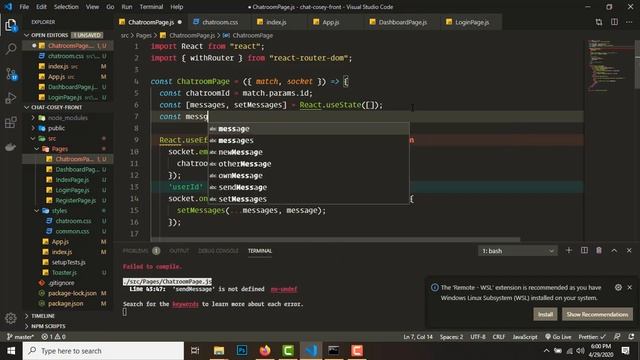Switch to the Problems panel tab

pos(136,251)
